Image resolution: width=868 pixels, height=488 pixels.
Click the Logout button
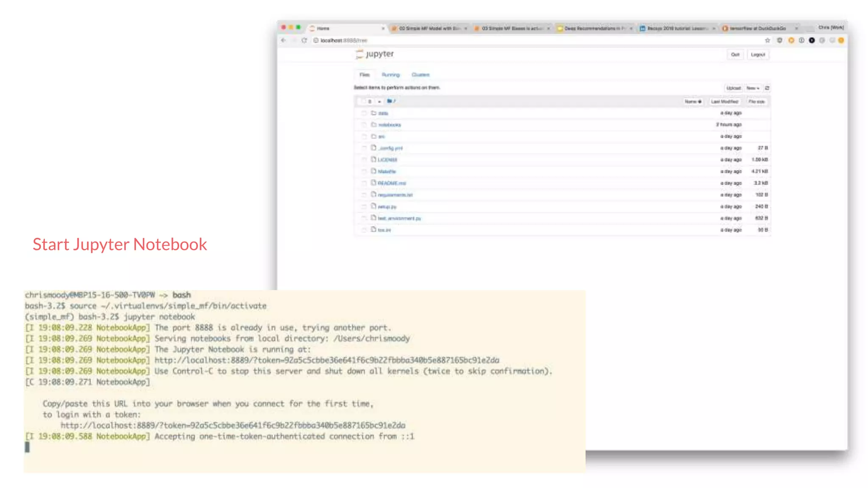[x=758, y=55]
